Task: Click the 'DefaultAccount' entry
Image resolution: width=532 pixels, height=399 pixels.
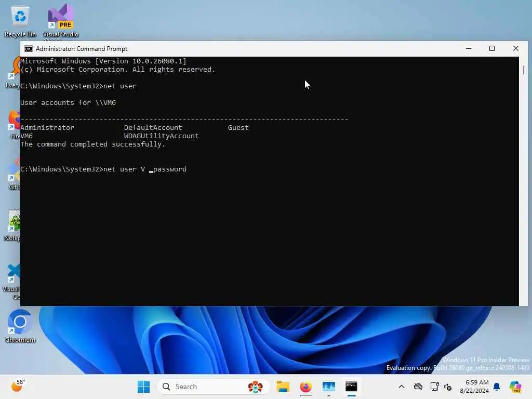Action: [153, 128]
